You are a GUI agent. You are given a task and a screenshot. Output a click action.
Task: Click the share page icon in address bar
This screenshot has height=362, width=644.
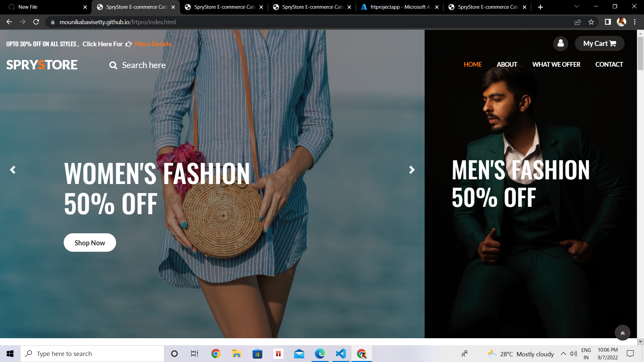[578, 22]
